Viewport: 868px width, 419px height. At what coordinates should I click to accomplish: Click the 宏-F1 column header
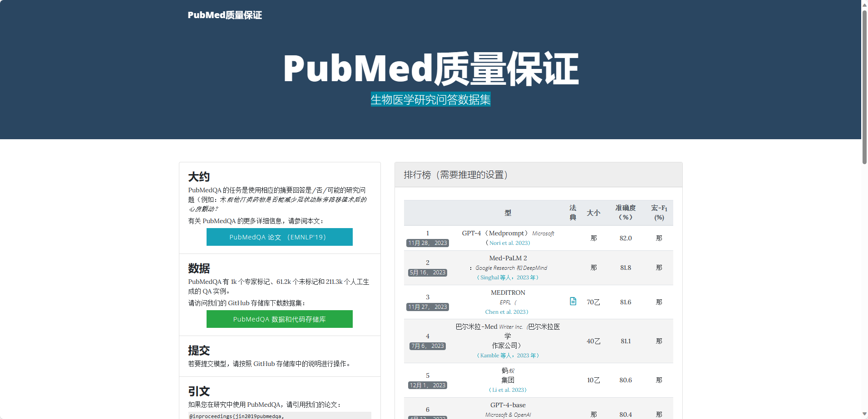[x=659, y=212]
